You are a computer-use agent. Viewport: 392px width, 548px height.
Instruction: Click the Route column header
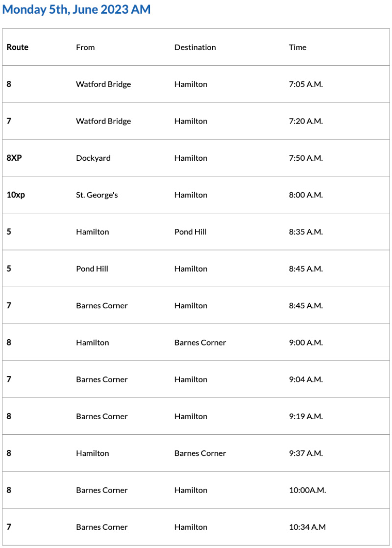(18, 48)
